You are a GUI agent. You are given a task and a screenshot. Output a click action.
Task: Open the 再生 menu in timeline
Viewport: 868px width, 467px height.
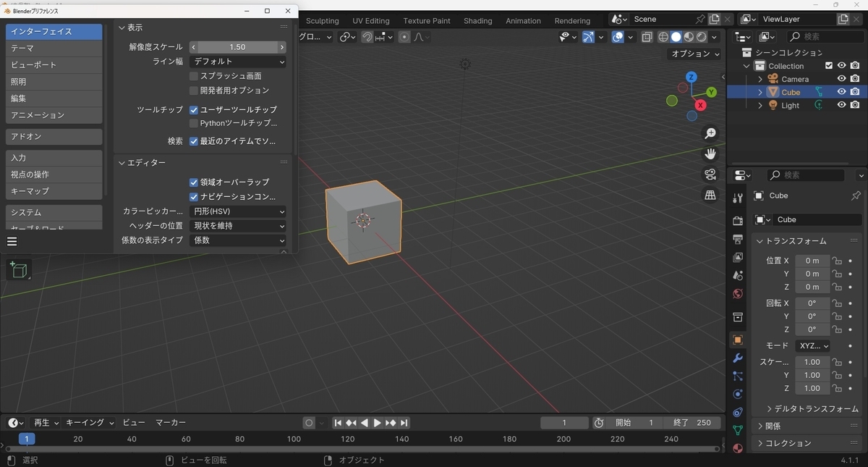(46, 423)
